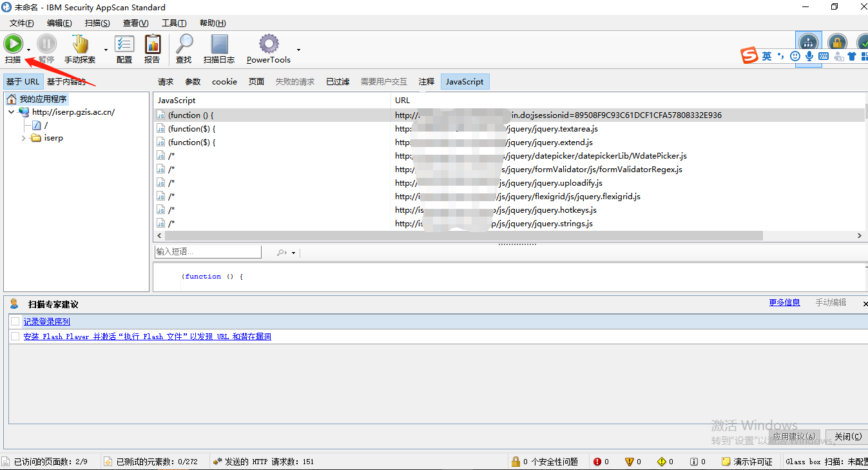868x470 pixels.
Task: Click the JS file icon of jquery.textarea.js row
Action: coord(160,129)
